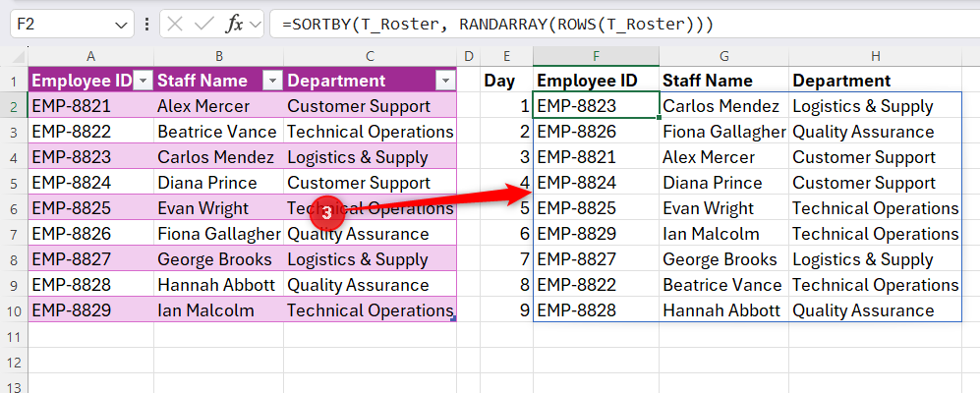The height and width of the screenshot is (393, 980).
Task: Select Quality Assurance in cell H3
Action: [876, 132]
